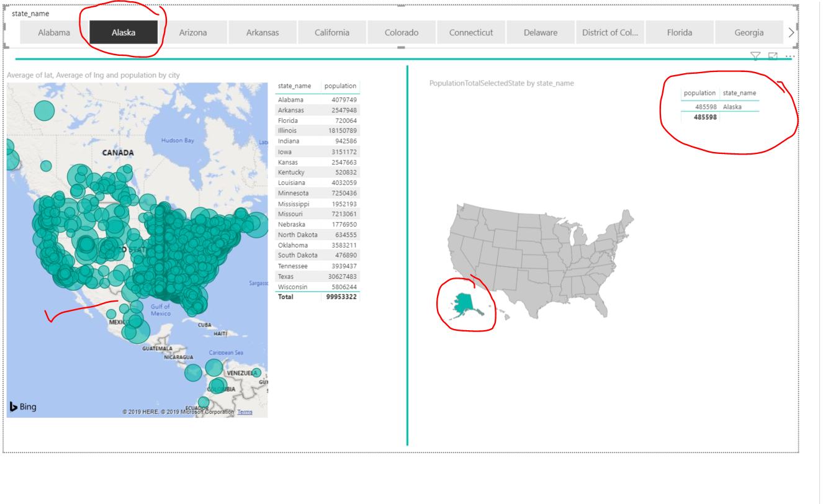The image size is (823, 504).
Task: Select Arkansas in the state slicer
Action: (263, 33)
